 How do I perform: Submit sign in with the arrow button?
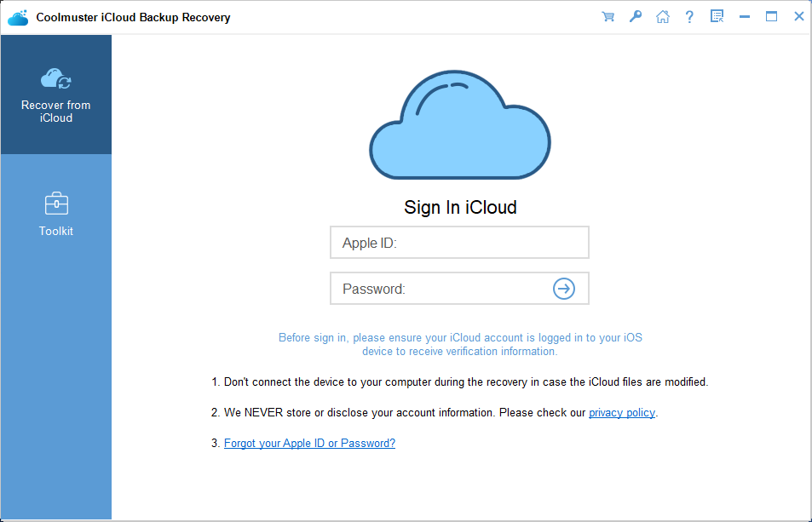(x=564, y=288)
